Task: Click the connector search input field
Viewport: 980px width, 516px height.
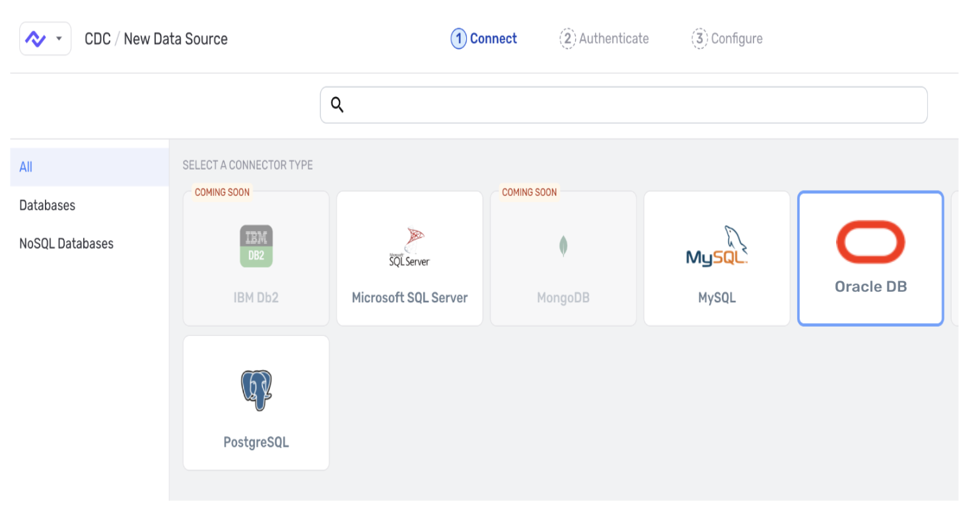Action: tap(623, 105)
